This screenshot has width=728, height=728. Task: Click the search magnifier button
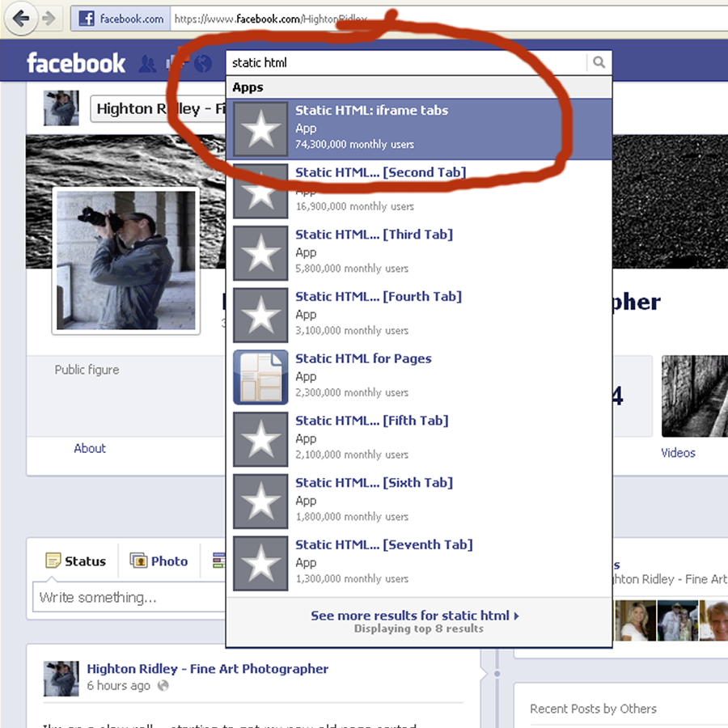(599, 62)
